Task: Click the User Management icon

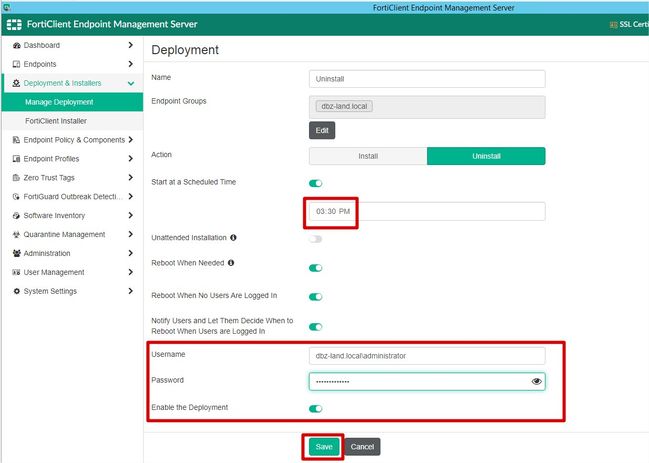Action: [17, 272]
